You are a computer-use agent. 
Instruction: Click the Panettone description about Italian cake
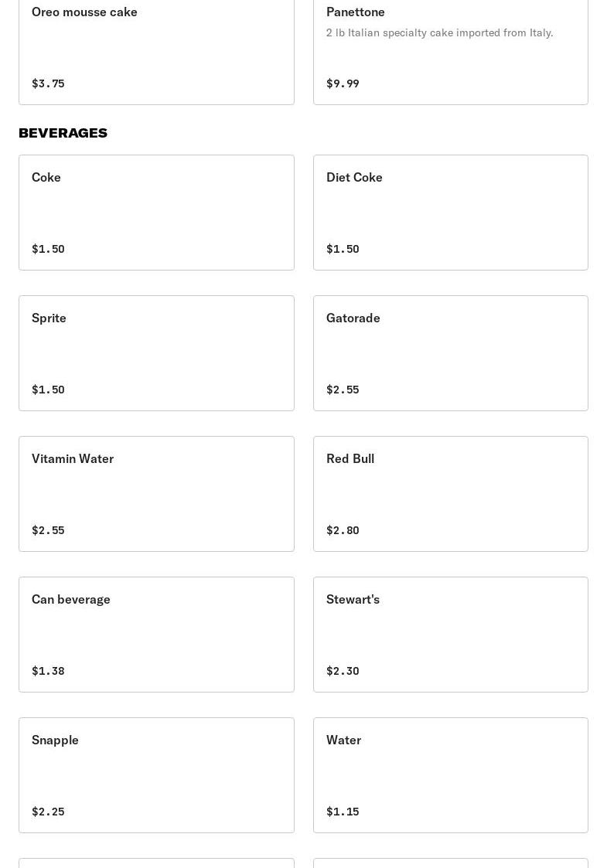click(439, 32)
